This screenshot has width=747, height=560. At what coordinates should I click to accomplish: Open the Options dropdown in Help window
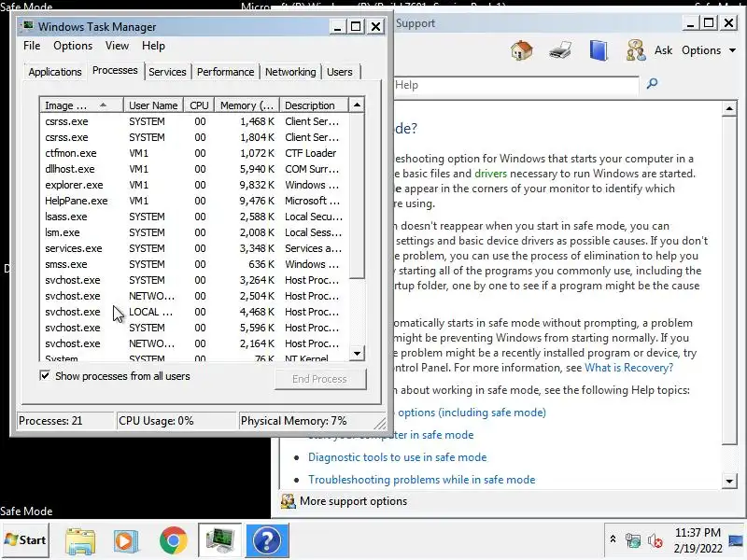point(709,50)
